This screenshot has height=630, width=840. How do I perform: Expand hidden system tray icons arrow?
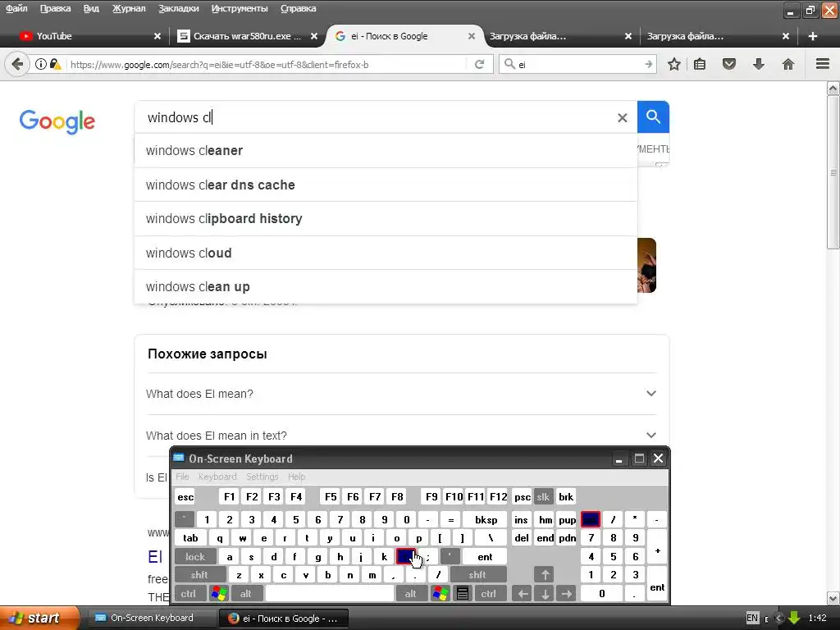point(779,619)
